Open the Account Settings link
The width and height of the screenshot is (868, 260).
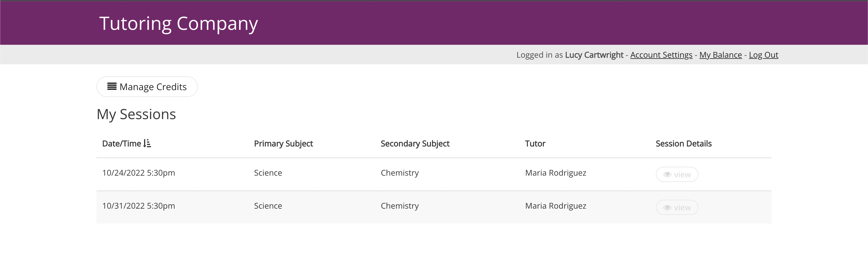pyautogui.click(x=661, y=55)
